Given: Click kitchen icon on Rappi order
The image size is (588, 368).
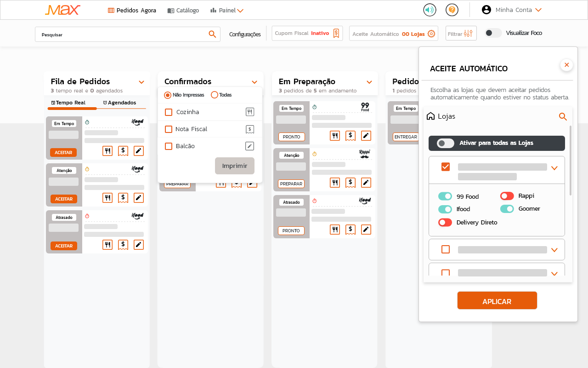Looking at the screenshot, I should pyautogui.click(x=335, y=183).
